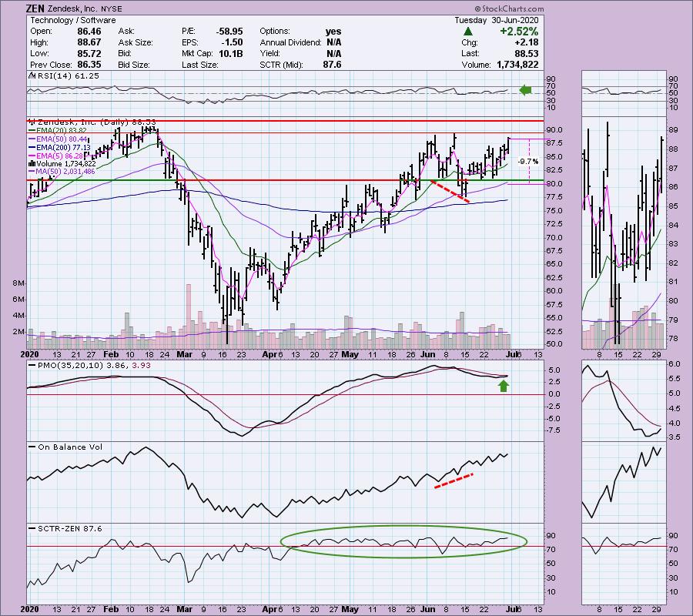693x616 pixels.
Task: Click the NYSE exchange label
Action: pyautogui.click(x=112, y=8)
